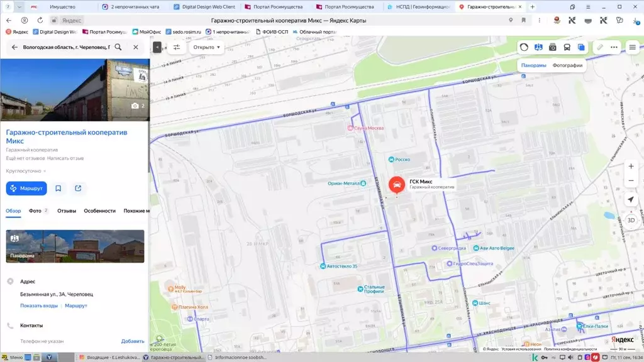Open the Открыто filter dropdown
Viewport: 644px width, 362px height.
point(206,47)
